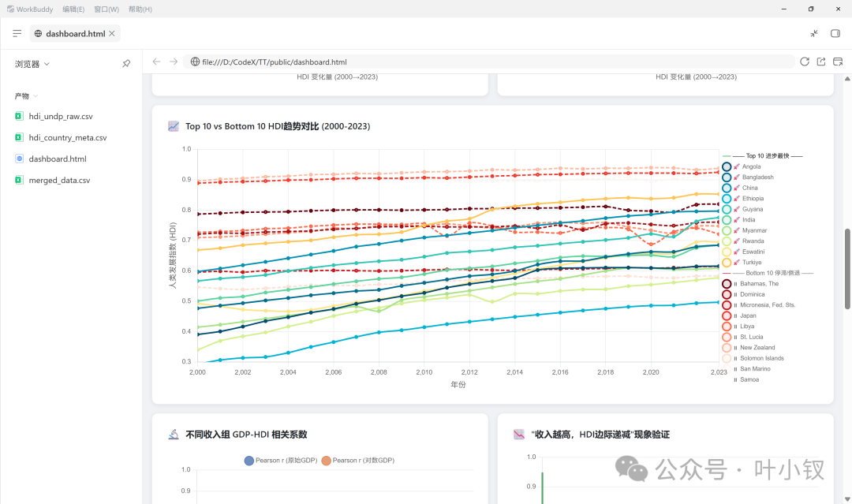Toggle Turkiye series in chart legend
The width and height of the screenshot is (852, 504).
coord(742,263)
